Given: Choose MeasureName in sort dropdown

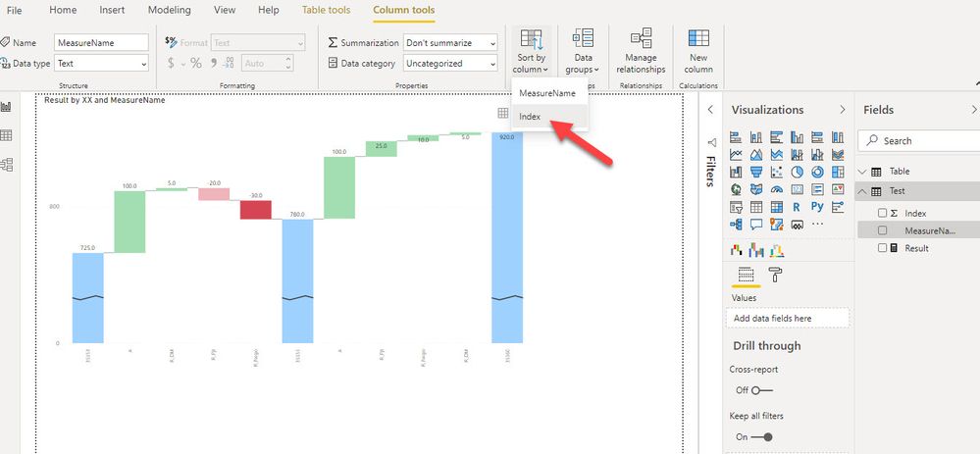Looking at the screenshot, I should [549, 93].
